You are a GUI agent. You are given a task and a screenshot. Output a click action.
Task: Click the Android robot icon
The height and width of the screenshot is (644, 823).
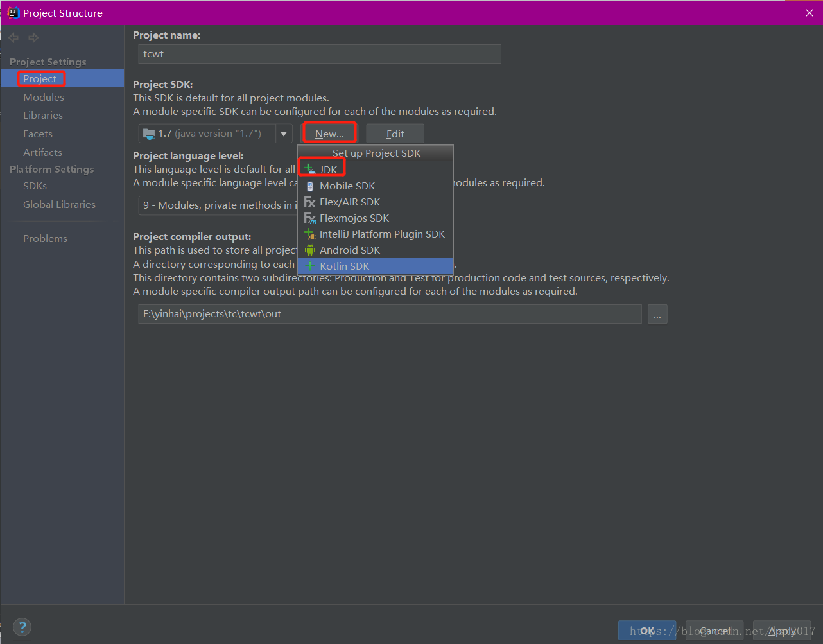click(x=310, y=250)
